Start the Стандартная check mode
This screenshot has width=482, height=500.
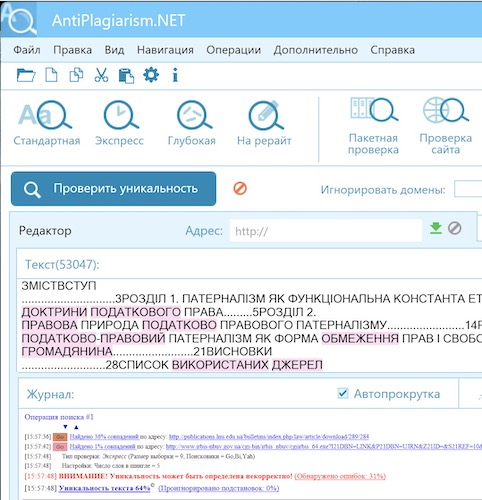47,123
